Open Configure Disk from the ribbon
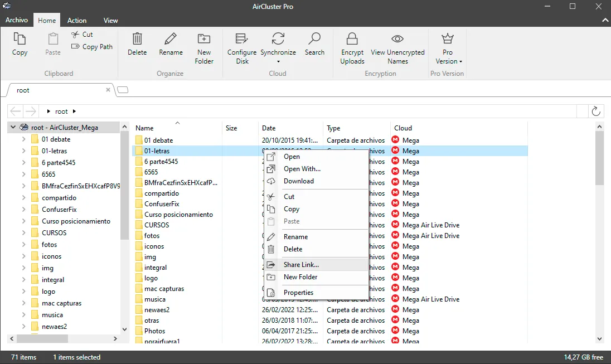Image resolution: width=611 pixels, height=364 pixels. pos(242,48)
